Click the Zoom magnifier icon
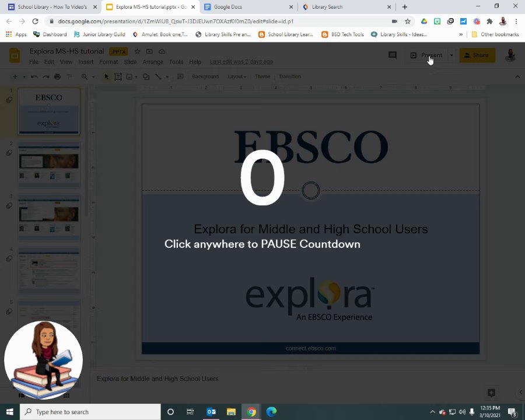This screenshot has width=525, height=420. [85, 76]
